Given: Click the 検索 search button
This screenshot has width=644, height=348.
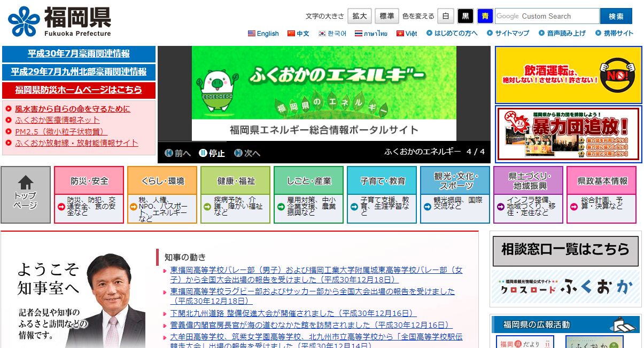Looking at the screenshot, I should (x=616, y=16).
